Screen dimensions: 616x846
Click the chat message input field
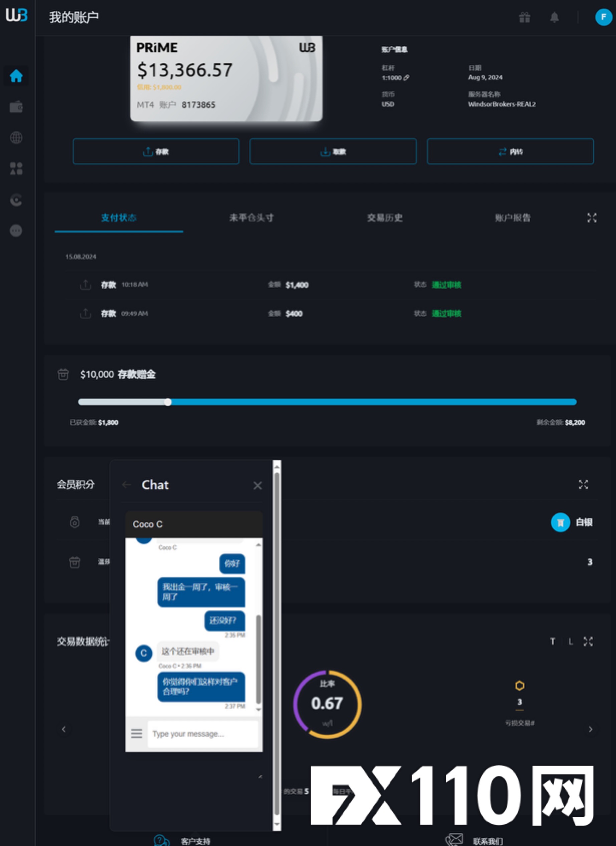(202, 734)
